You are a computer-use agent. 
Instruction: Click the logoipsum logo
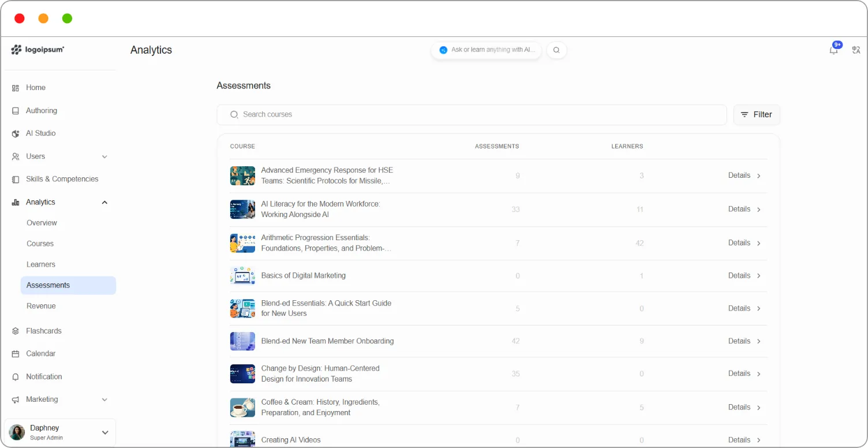click(38, 50)
